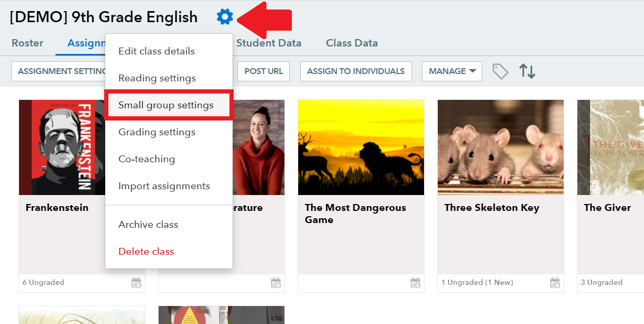Select Small group settings

click(x=169, y=105)
